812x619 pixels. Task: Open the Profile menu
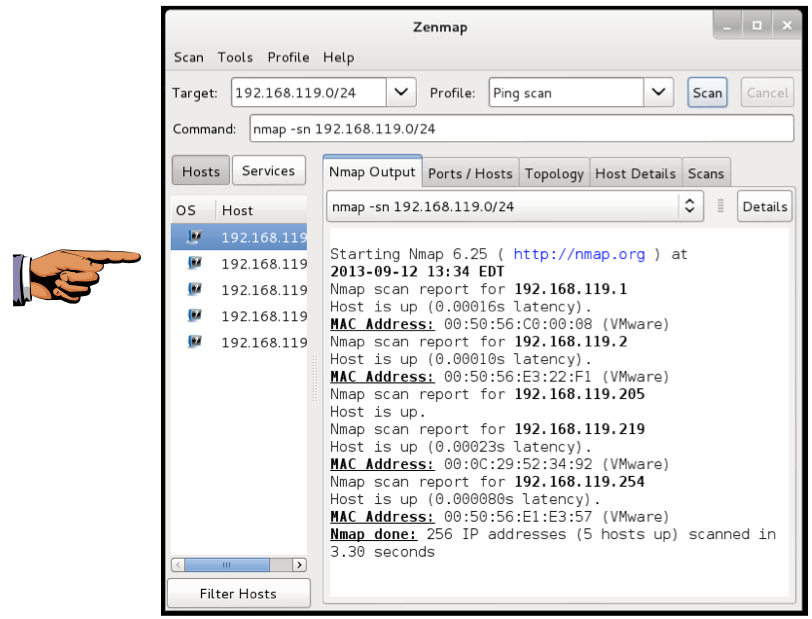coord(288,57)
